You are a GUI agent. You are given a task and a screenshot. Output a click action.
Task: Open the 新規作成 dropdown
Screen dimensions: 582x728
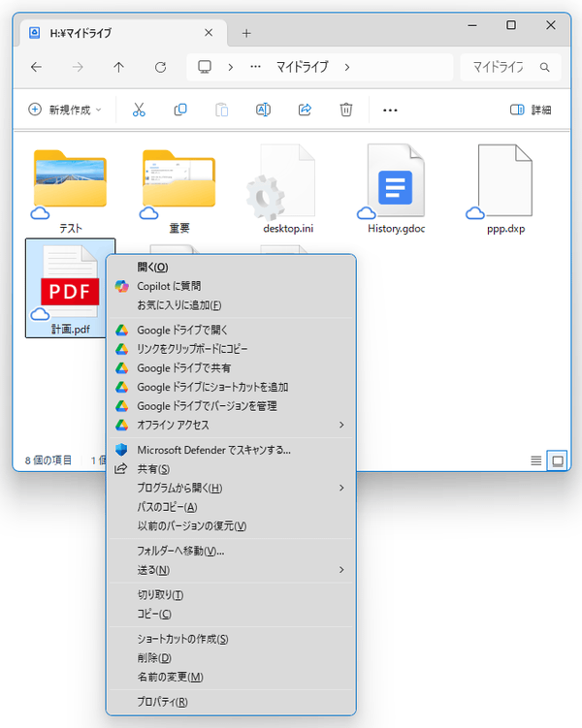pyautogui.click(x=65, y=110)
